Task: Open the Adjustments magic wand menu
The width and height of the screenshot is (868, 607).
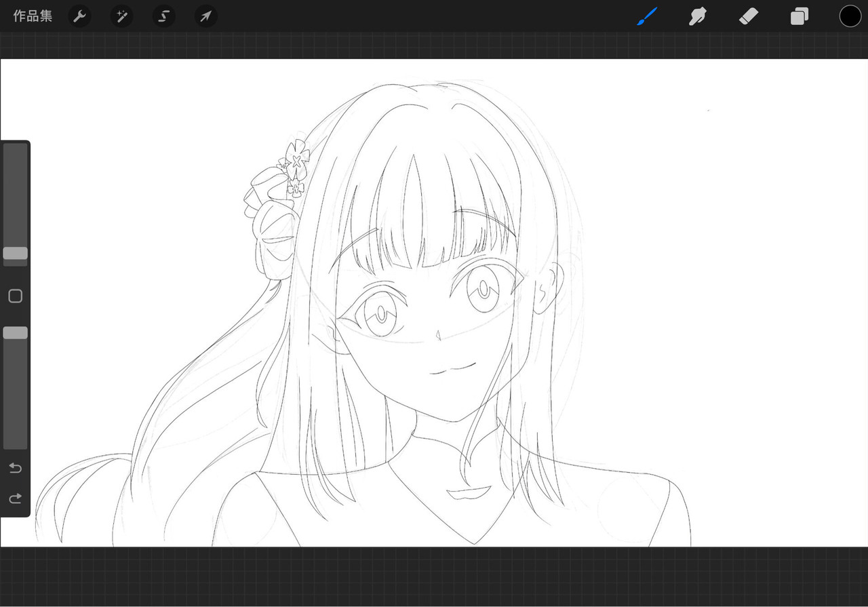Action: (x=122, y=16)
